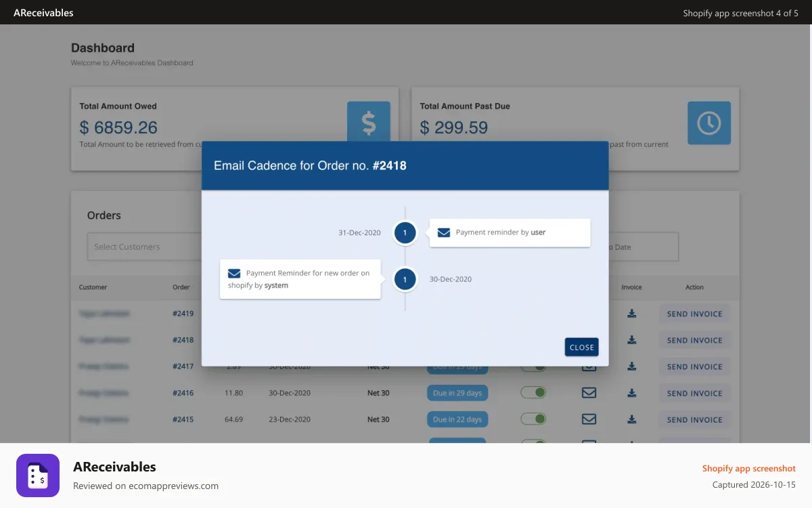Send invoice for order #2416
Viewport: 812px width, 508px height.
(x=695, y=393)
